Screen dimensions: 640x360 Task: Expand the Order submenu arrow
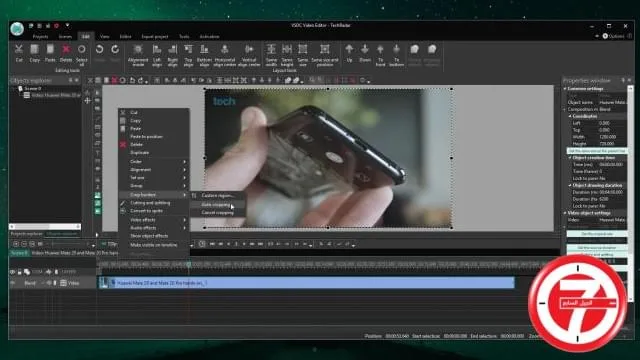(x=185, y=162)
